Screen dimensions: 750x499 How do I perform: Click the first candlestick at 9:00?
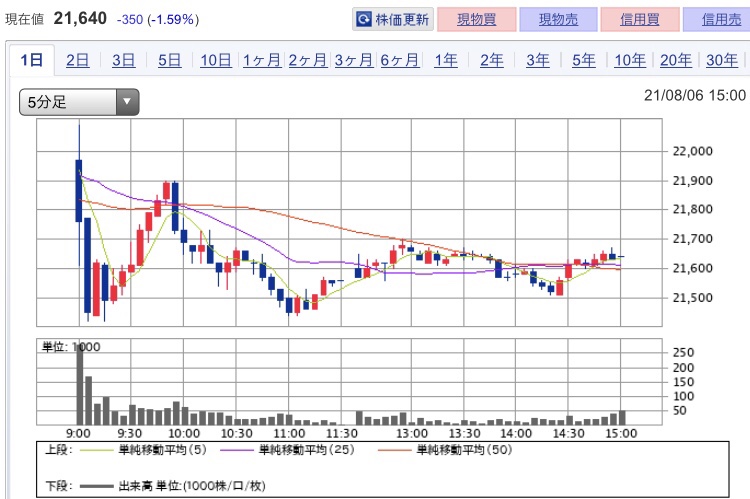pyautogui.click(x=79, y=191)
